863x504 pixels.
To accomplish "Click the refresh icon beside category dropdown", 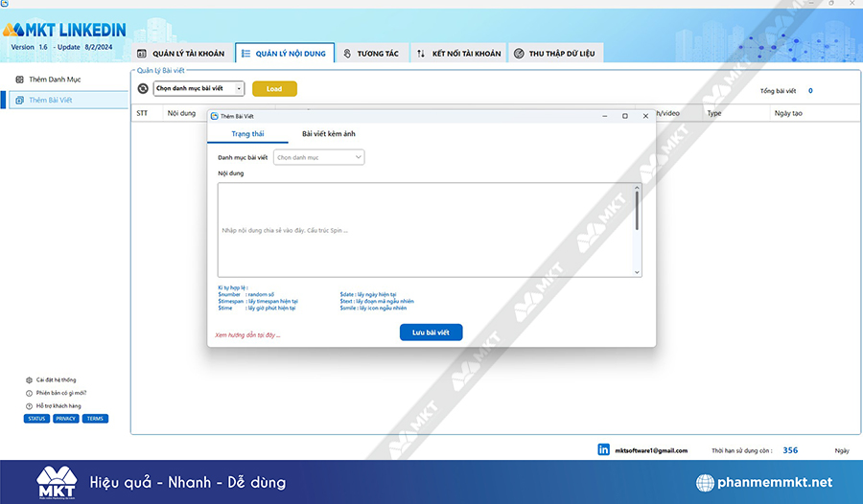I will click(143, 88).
